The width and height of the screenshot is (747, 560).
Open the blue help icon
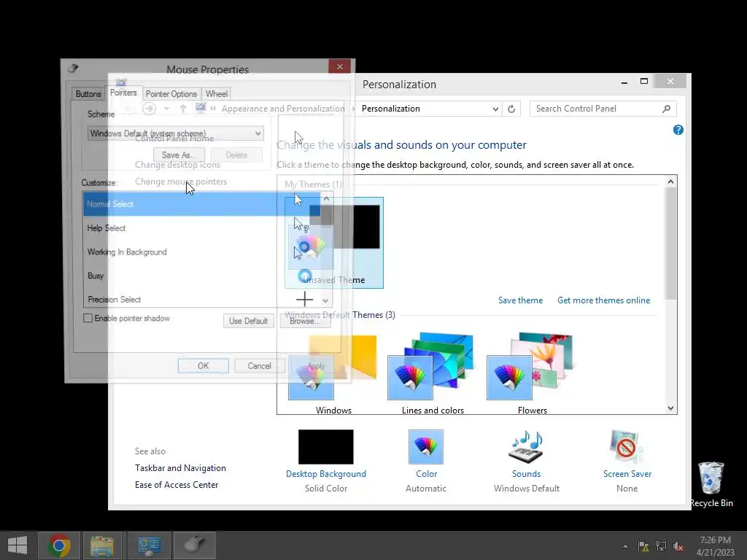(x=678, y=130)
